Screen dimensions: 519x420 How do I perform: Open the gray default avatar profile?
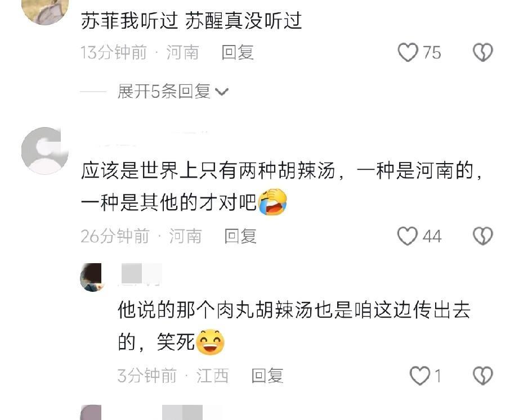tap(44, 151)
